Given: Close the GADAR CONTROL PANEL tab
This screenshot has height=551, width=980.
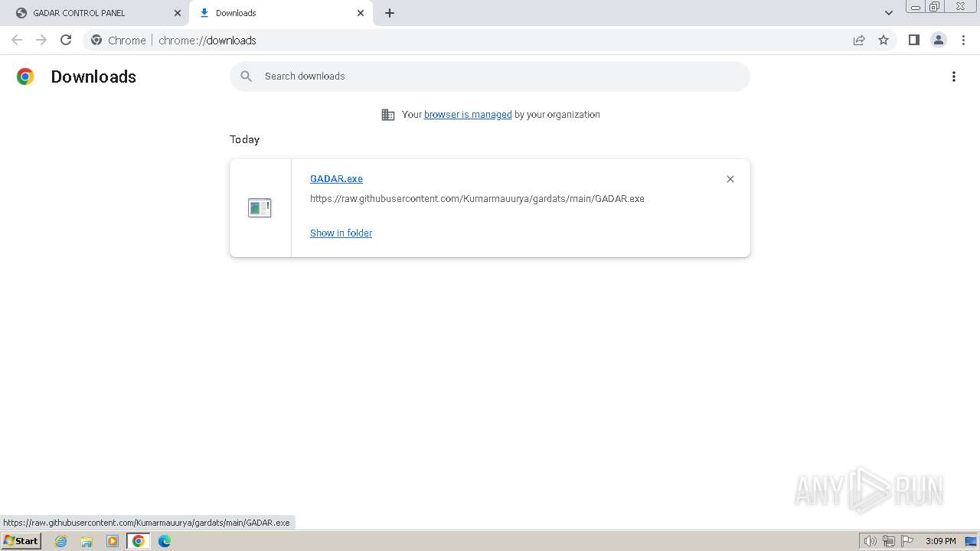Looking at the screenshot, I should click(x=178, y=13).
